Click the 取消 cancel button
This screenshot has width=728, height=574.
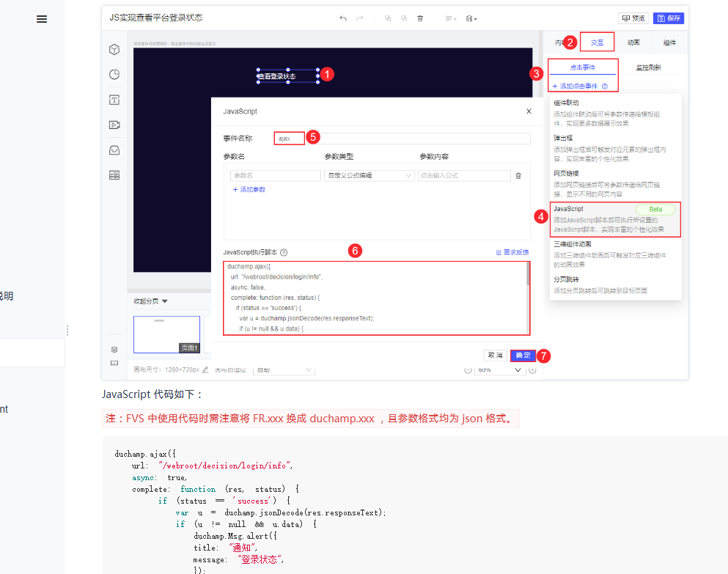coord(496,356)
